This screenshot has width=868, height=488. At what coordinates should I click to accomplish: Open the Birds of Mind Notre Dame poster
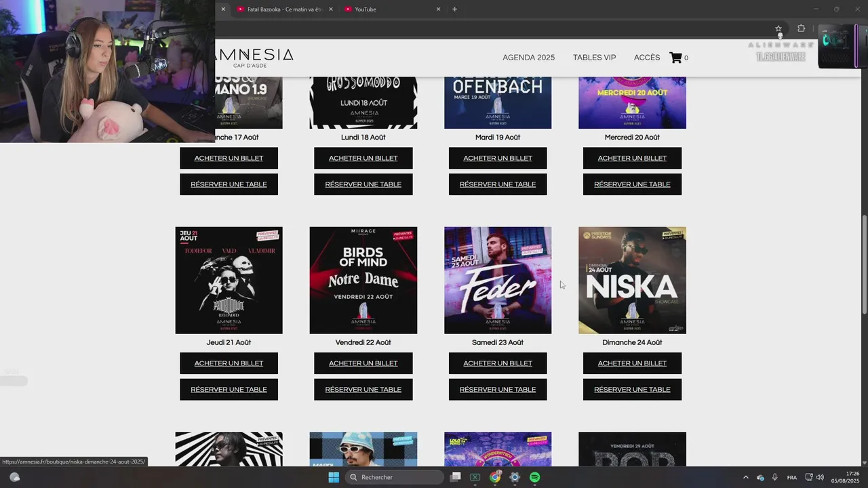[x=363, y=280]
